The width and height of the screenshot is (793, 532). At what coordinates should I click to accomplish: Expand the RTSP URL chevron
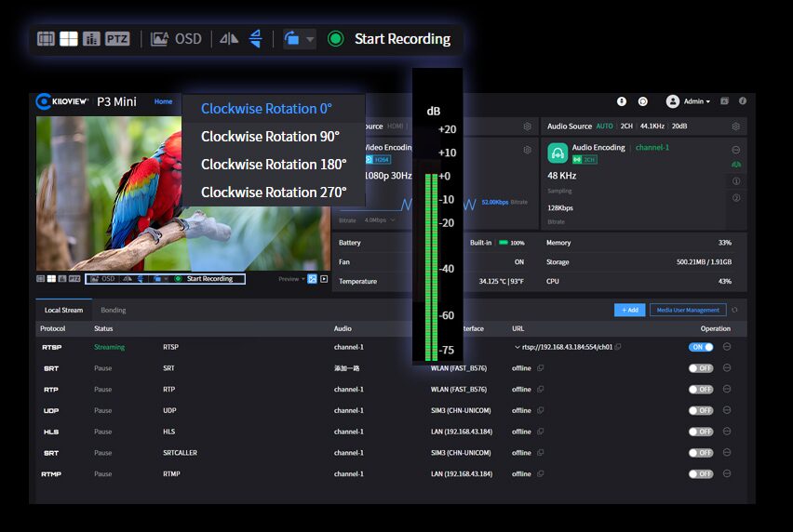517,347
